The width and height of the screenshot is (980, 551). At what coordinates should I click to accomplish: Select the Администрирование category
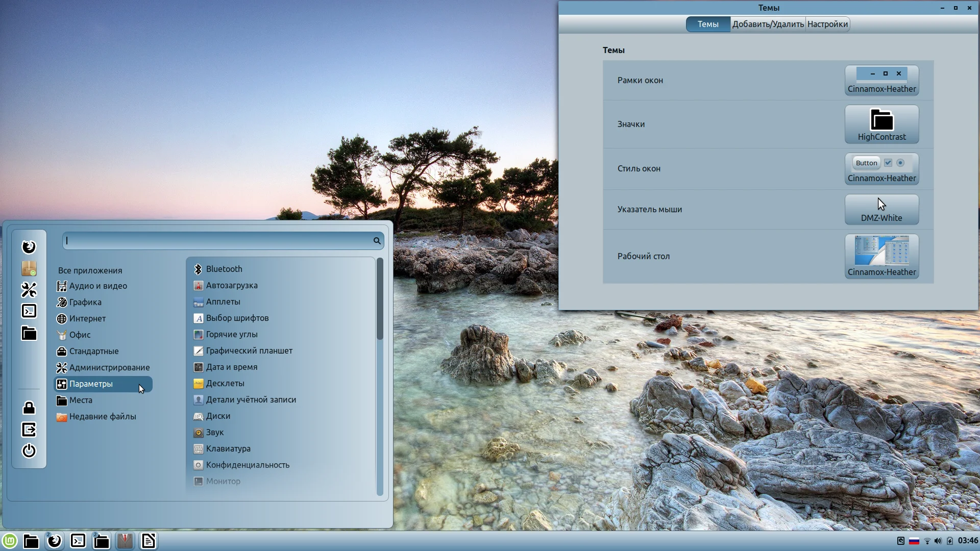pos(109,367)
